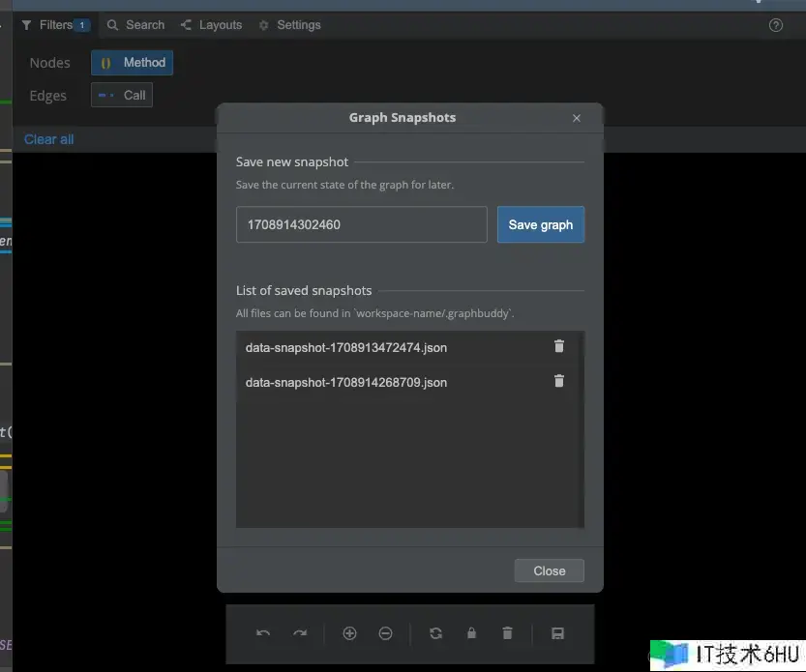
Task: Click the redo arrow in bottom toolbar
Action: pyautogui.click(x=300, y=633)
